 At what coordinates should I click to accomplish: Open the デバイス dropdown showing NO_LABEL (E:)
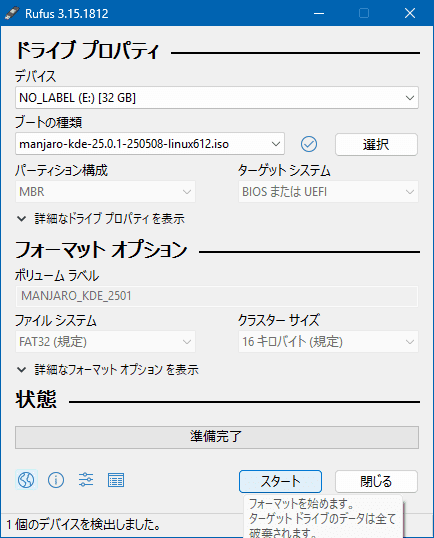tap(217, 98)
